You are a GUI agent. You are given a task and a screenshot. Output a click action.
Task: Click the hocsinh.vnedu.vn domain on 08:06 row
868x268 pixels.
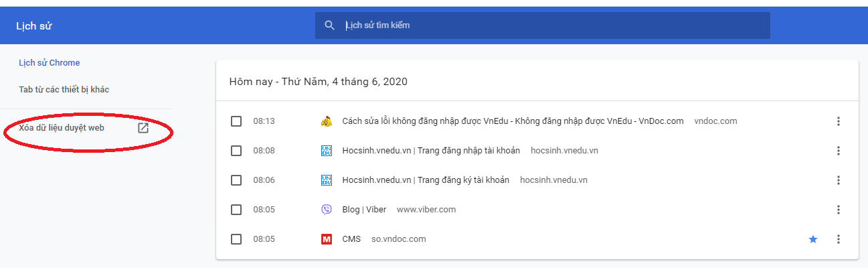pyautogui.click(x=553, y=180)
